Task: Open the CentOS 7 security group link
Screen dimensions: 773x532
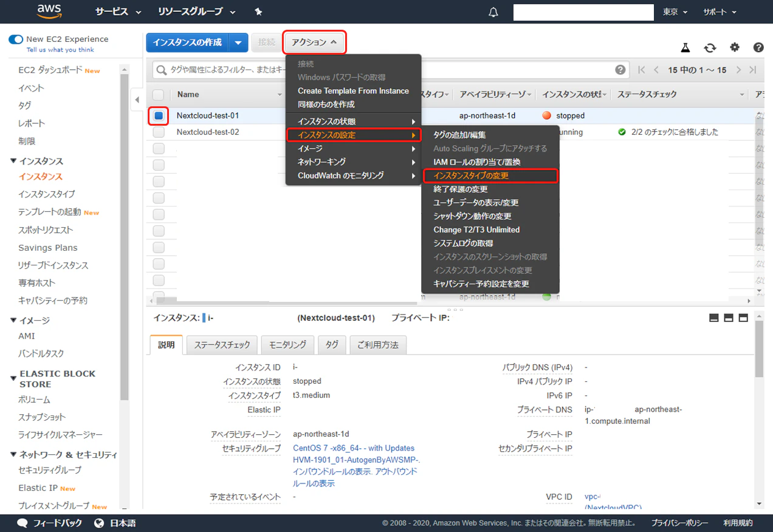Action: tap(357, 454)
